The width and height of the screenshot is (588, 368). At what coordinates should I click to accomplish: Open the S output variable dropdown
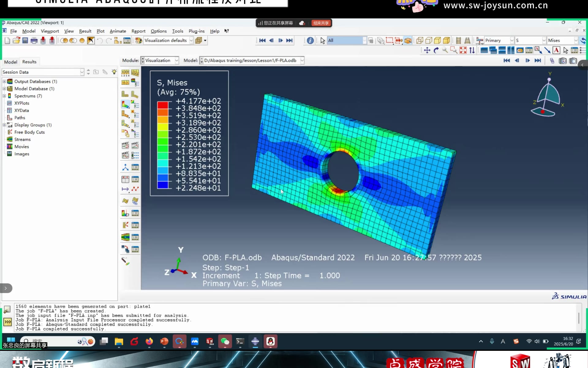(544, 40)
